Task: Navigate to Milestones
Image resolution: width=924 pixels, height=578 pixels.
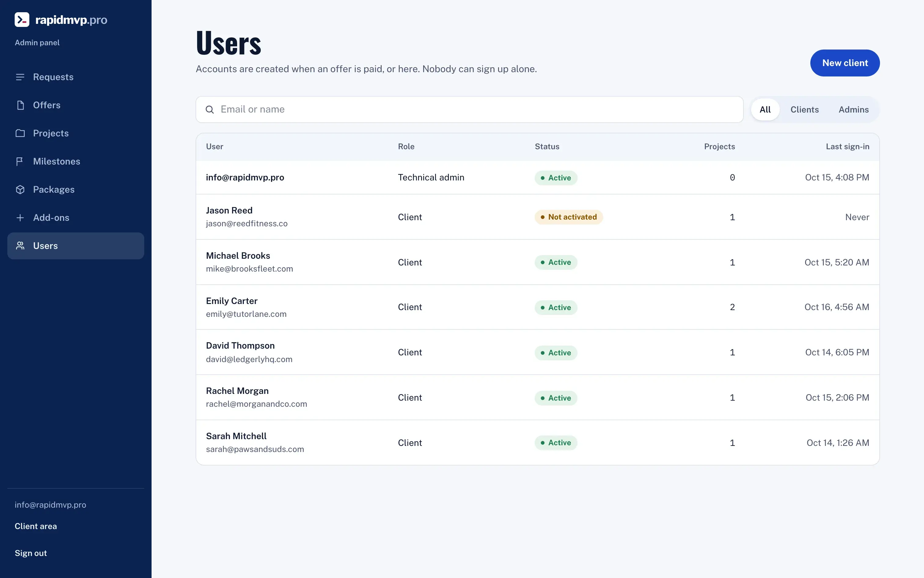Action: (75, 161)
